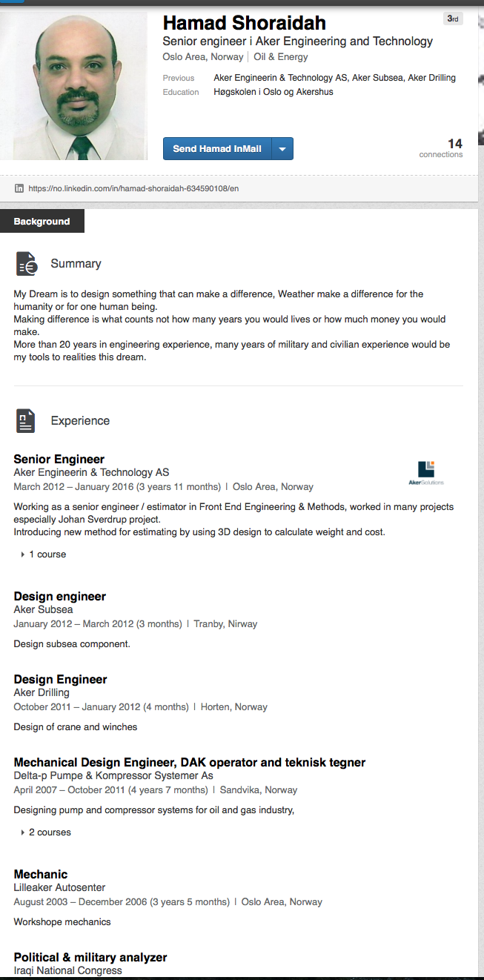
Task: Click the Aker Engineerin & Technology AS company link
Action: pyautogui.click(x=91, y=472)
